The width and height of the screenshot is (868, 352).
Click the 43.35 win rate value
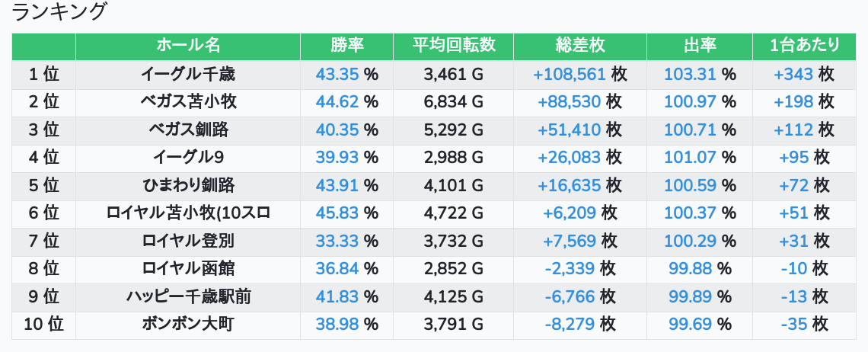click(x=337, y=75)
